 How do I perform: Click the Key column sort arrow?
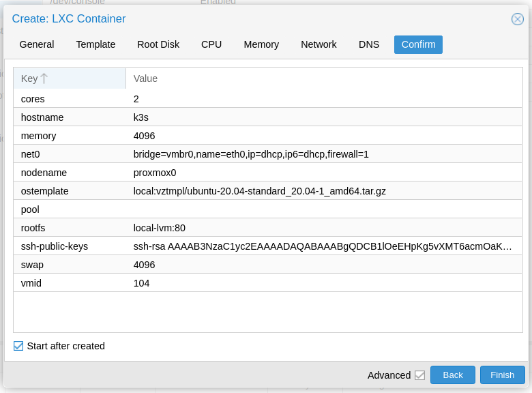[x=44, y=78]
